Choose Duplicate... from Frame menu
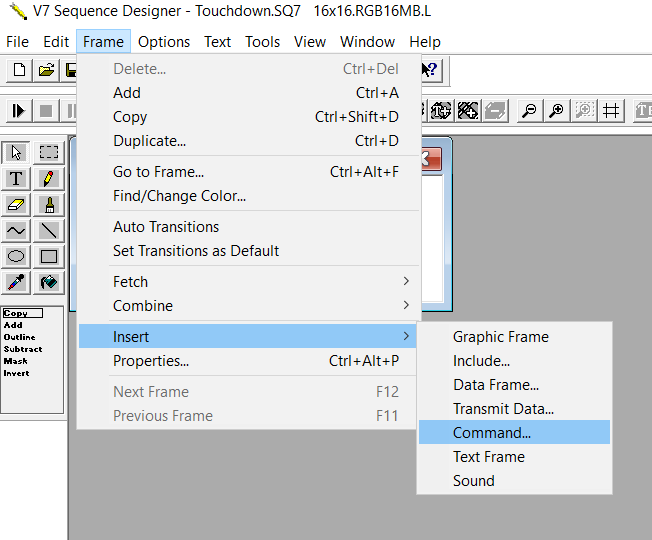This screenshot has height=540, width=652. pyautogui.click(x=248, y=141)
